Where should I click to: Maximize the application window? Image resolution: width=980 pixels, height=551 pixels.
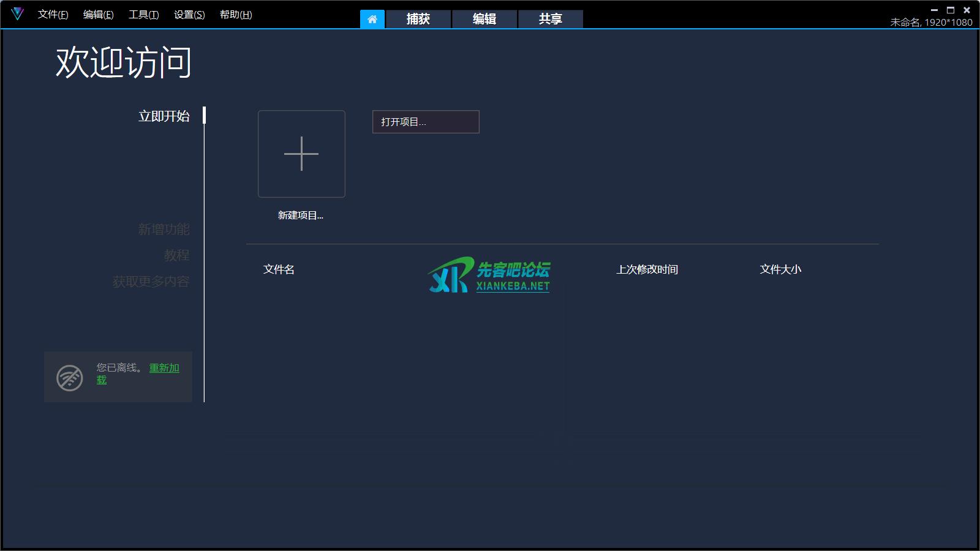point(951,10)
